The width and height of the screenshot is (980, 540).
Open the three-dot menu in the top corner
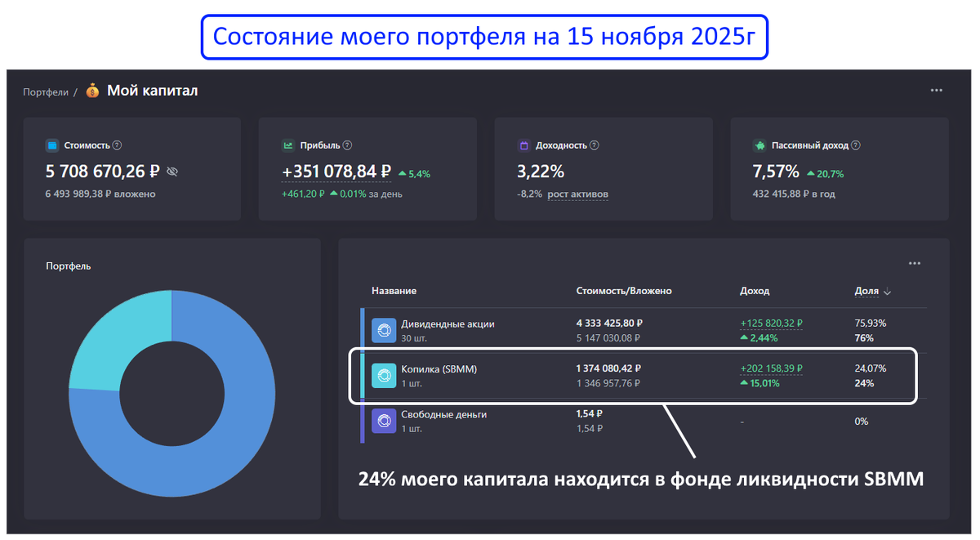936,91
